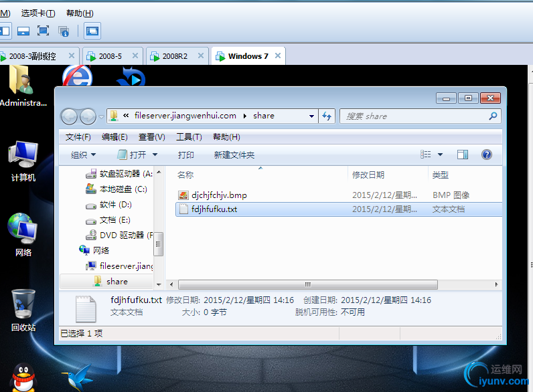Click horizontal scrollbar in file list
The image size is (533, 392).
(x=308, y=284)
